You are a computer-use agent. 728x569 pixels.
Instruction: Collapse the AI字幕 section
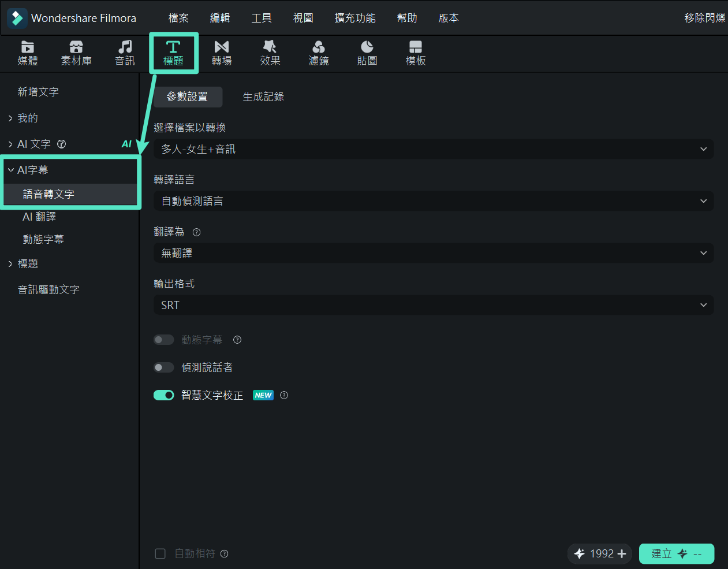(x=10, y=170)
